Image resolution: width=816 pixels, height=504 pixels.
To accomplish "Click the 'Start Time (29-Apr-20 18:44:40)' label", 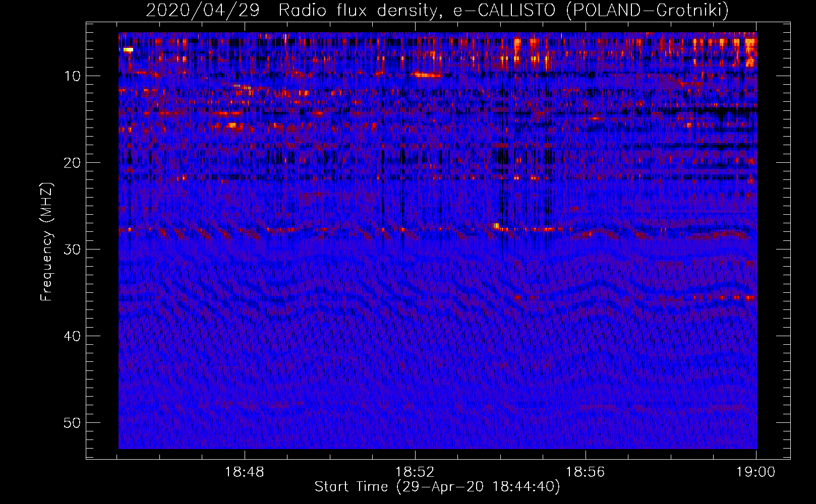I will 437,487.
